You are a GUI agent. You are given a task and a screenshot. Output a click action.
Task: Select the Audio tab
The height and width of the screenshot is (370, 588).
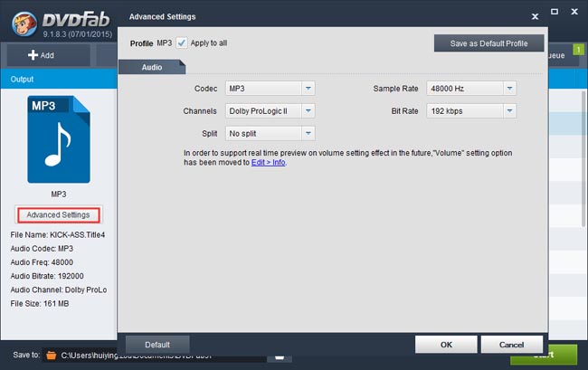point(151,66)
